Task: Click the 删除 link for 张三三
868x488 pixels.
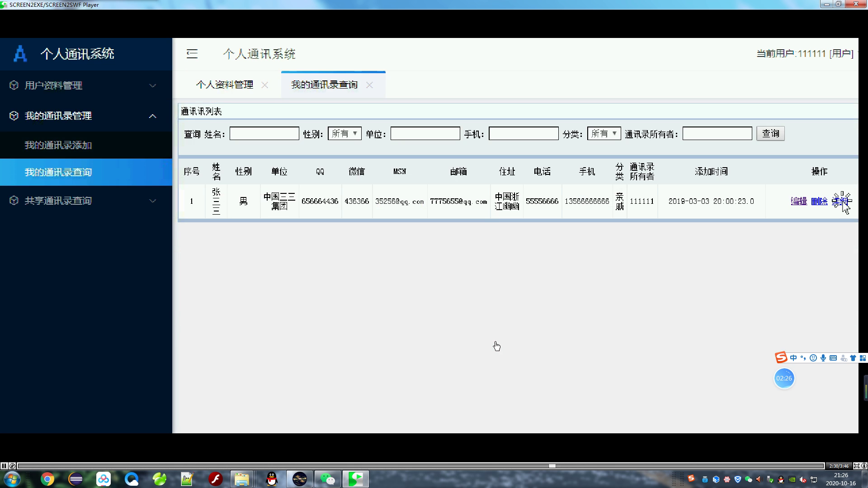Action: (x=819, y=201)
